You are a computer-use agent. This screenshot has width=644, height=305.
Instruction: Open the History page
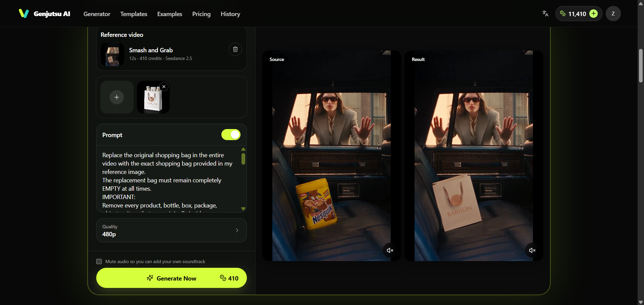coord(230,14)
